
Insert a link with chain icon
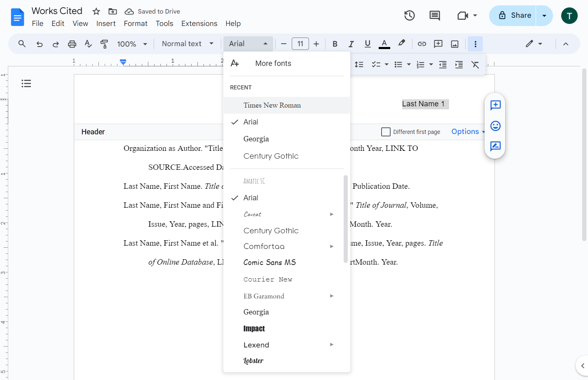tap(422, 44)
